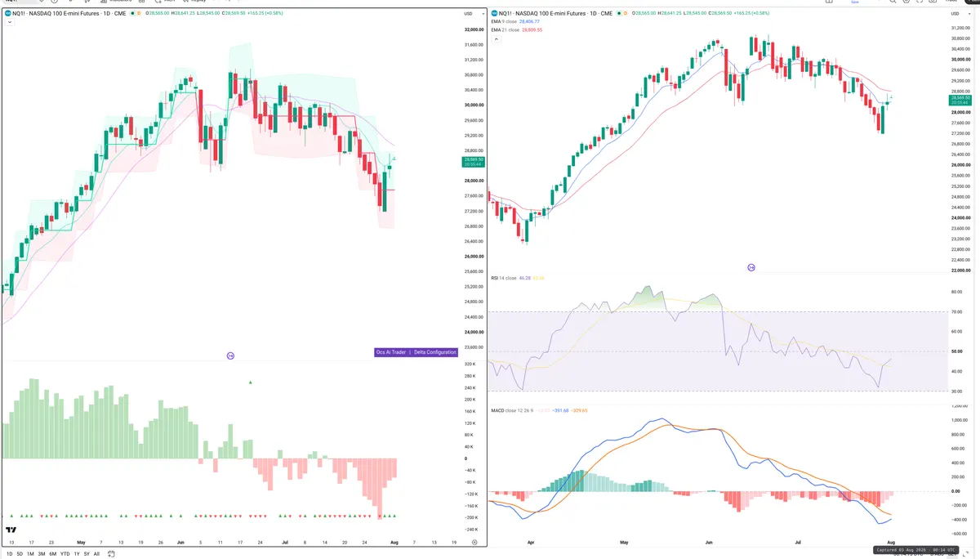
Task: Click NQ1! symbol logo on left chart
Action: point(8,13)
